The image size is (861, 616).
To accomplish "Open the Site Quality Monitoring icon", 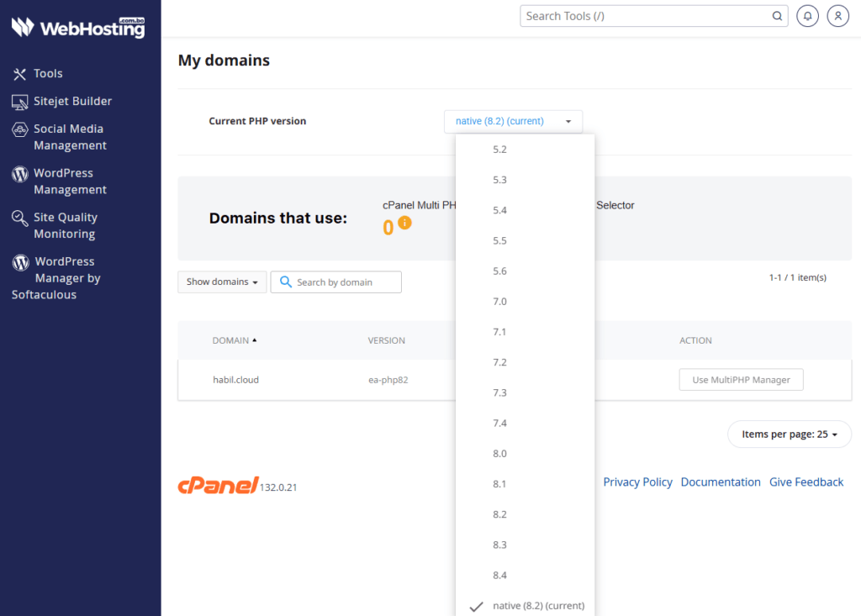I will click(20, 218).
